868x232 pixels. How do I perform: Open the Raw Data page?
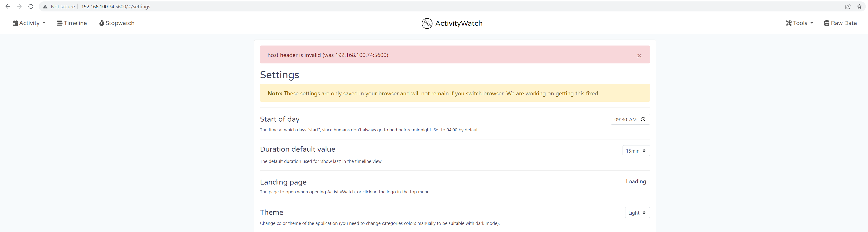840,23
